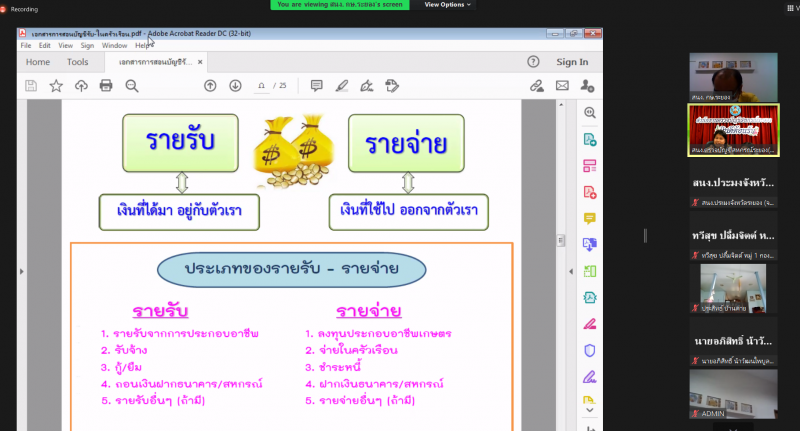
Task: Click the middle participant camera video thumbnail
Action: [x=733, y=289]
